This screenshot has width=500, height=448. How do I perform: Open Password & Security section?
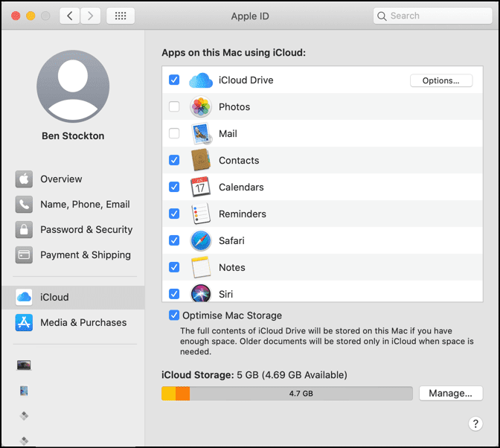pyautogui.click(x=73, y=229)
